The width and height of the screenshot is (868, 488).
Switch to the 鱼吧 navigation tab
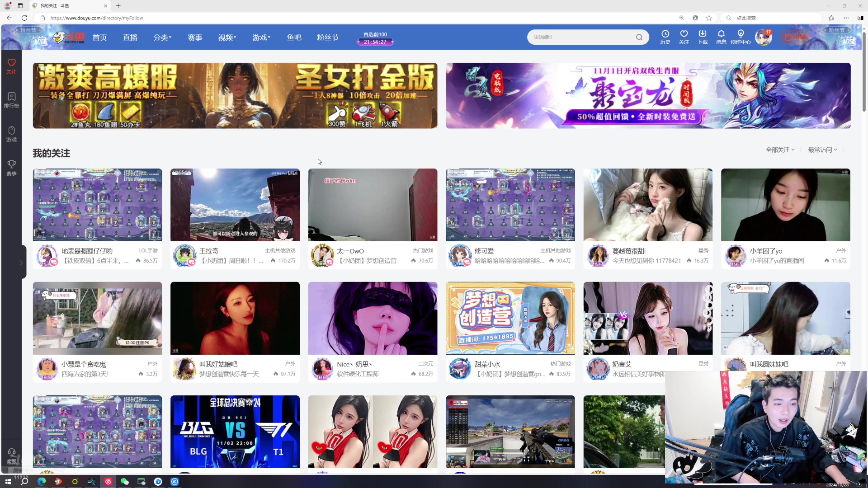coord(294,38)
